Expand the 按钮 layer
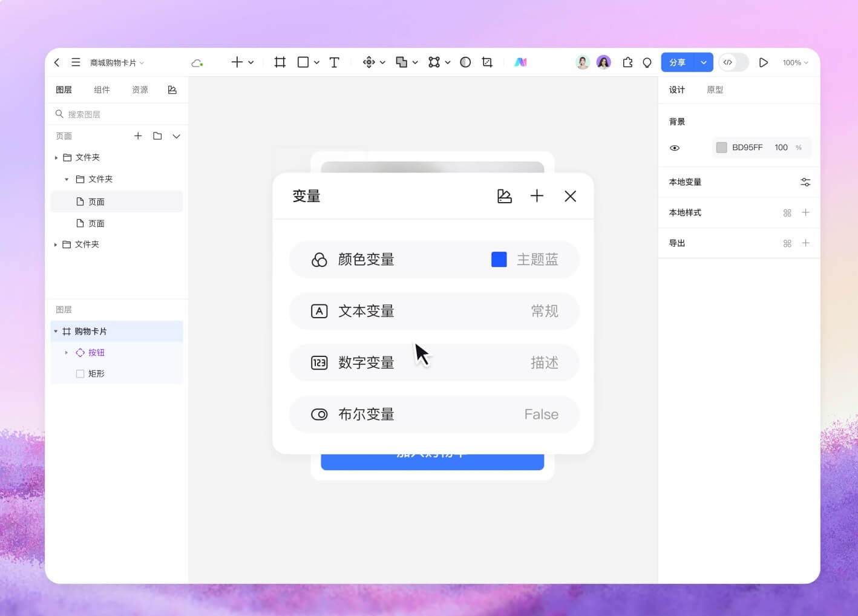The height and width of the screenshot is (616, 858). [x=67, y=353]
